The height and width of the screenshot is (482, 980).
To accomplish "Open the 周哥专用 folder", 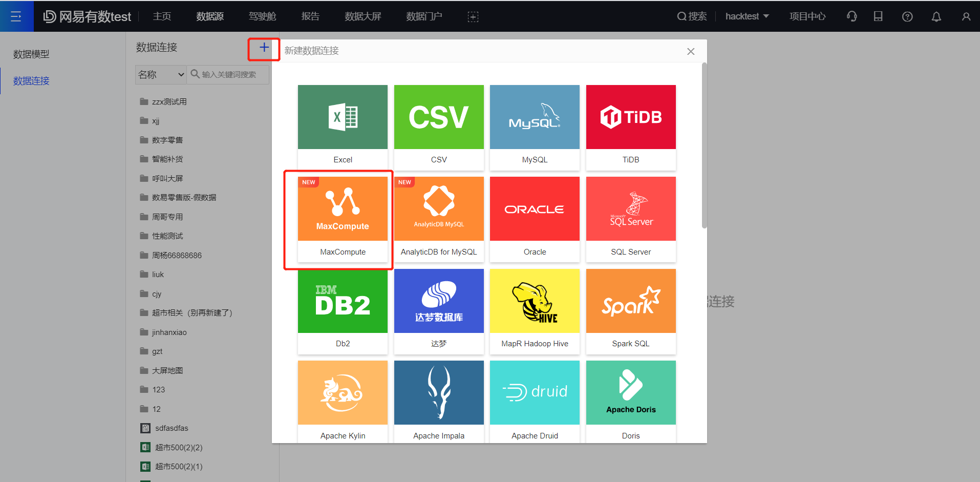I will pyautogui.click(x=161, y=217).
